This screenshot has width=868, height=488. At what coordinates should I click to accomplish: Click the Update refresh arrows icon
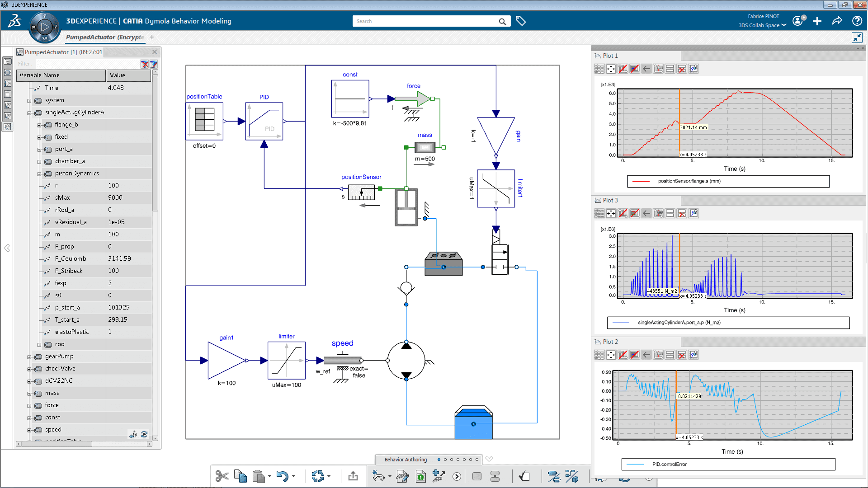click(x=318, y=476)
